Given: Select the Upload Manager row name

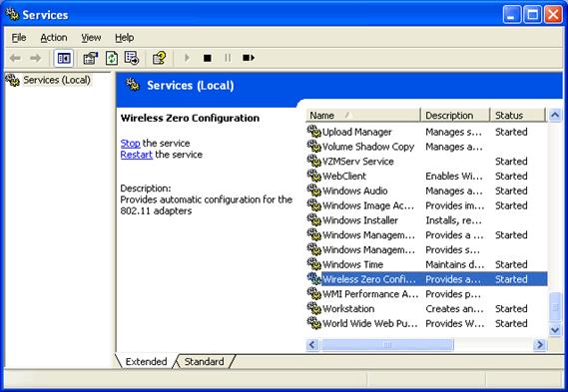Looking at the screenshot, I should 356,132.
